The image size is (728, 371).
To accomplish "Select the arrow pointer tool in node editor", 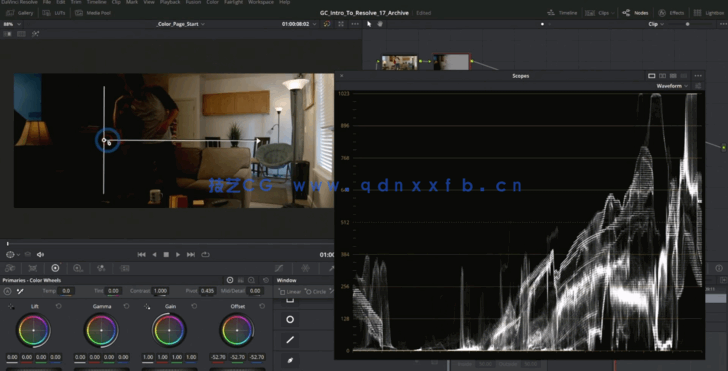I will click(369, 24).
